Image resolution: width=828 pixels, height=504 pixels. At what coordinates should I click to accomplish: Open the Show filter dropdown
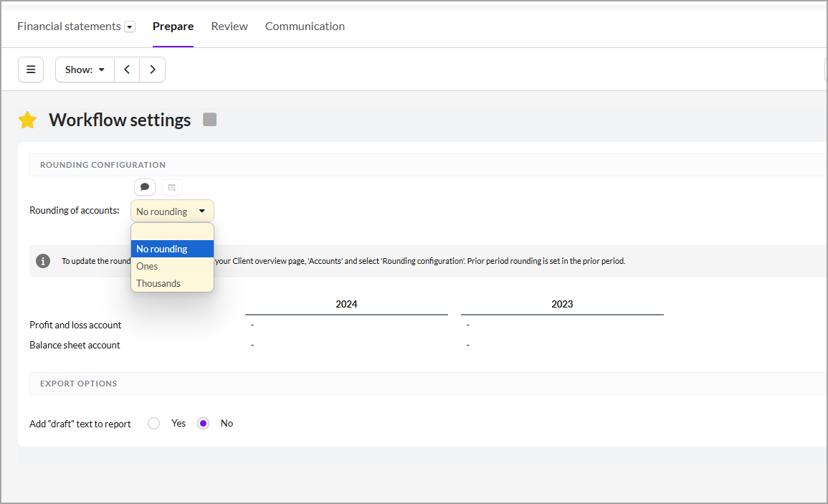click(85, 70)
